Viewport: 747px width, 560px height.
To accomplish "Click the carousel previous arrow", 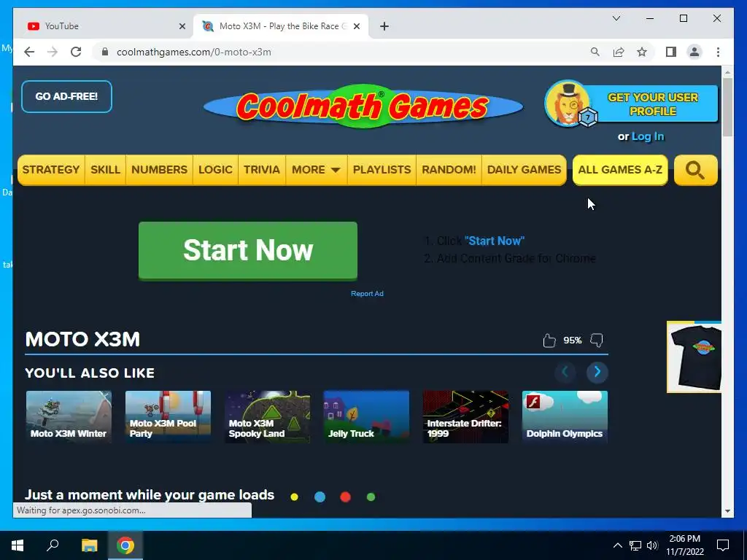I will [565, 372].
